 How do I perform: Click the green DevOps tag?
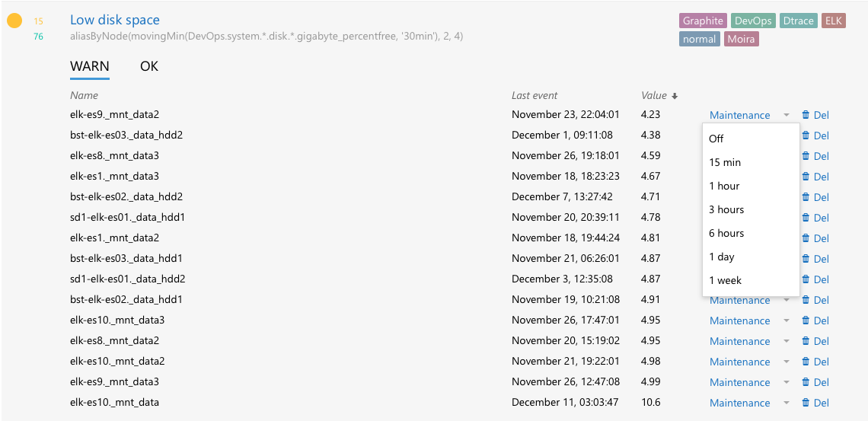(752, 21)
